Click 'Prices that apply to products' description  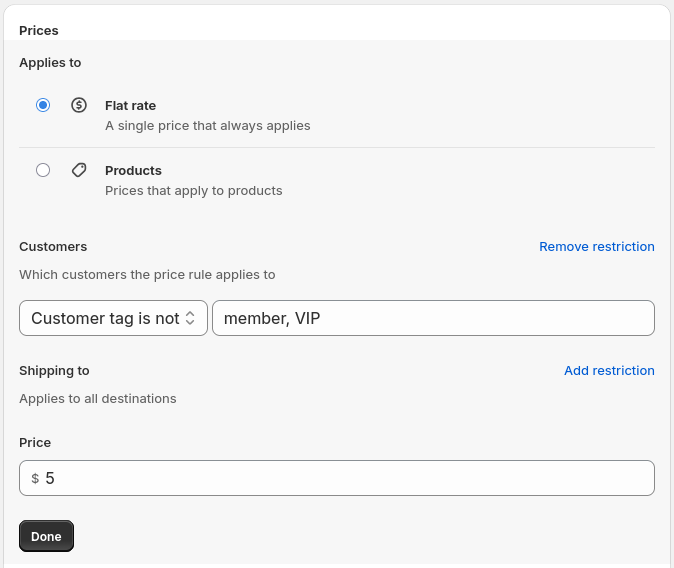tap(193, 191)
